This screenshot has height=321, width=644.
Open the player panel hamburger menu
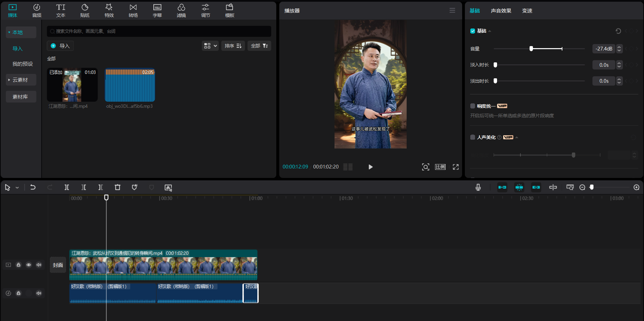click(452, 11)
